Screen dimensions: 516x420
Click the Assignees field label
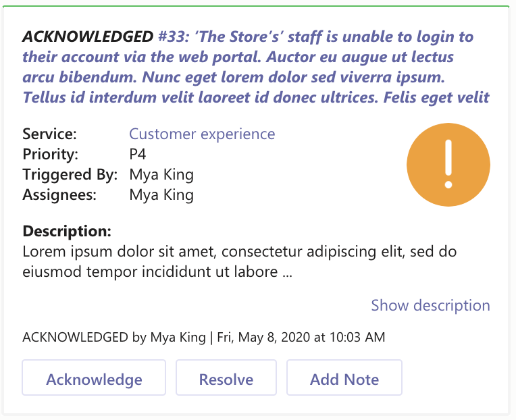point(59,195)
